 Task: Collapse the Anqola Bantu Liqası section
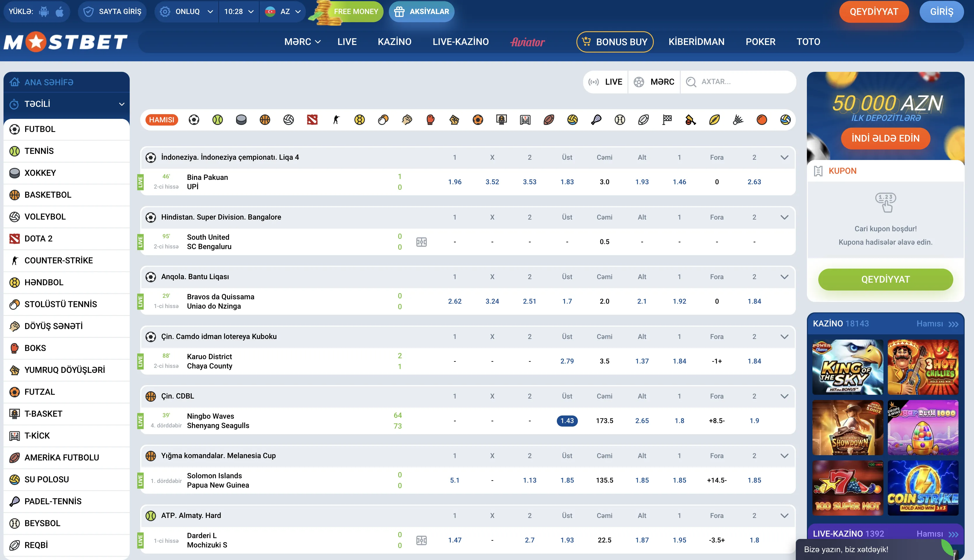point(784,277)
